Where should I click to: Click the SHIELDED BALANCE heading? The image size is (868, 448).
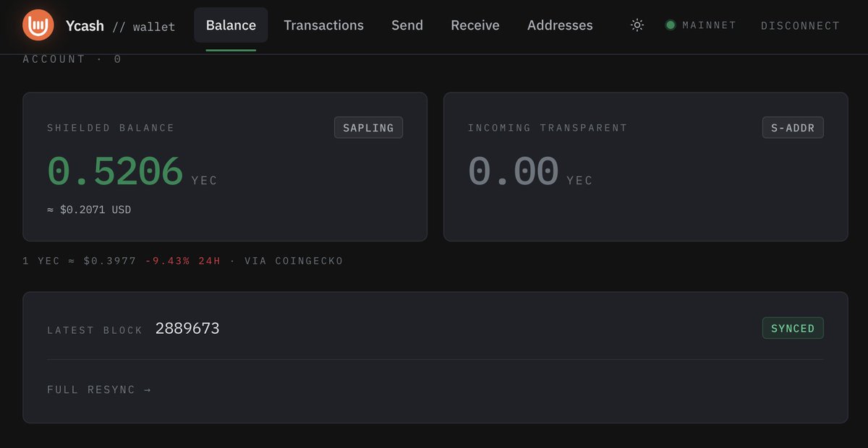tap(111, 128)
